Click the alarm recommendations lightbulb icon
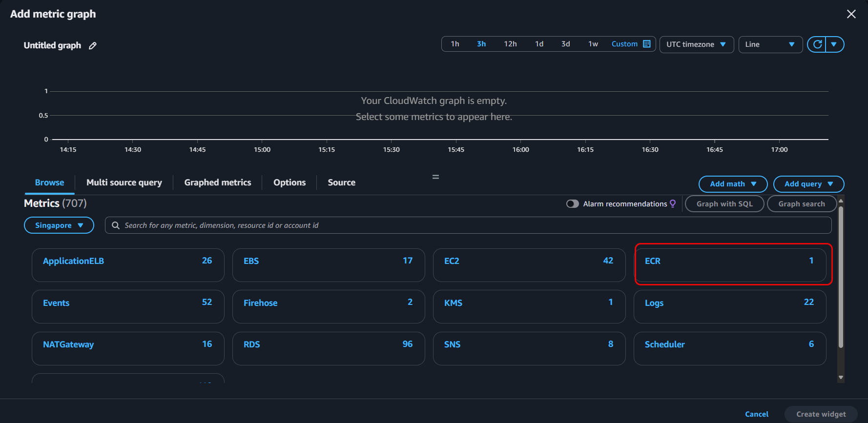 coord(673,203)
